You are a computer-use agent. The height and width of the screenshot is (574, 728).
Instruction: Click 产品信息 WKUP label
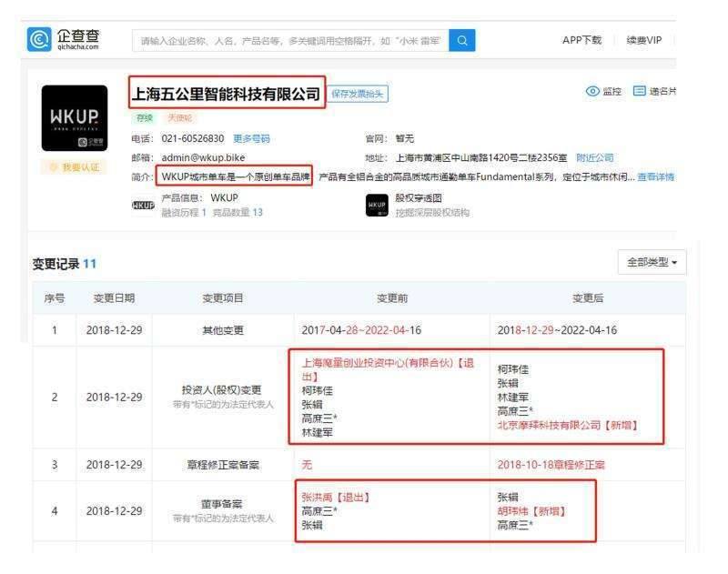click(199, 198)
